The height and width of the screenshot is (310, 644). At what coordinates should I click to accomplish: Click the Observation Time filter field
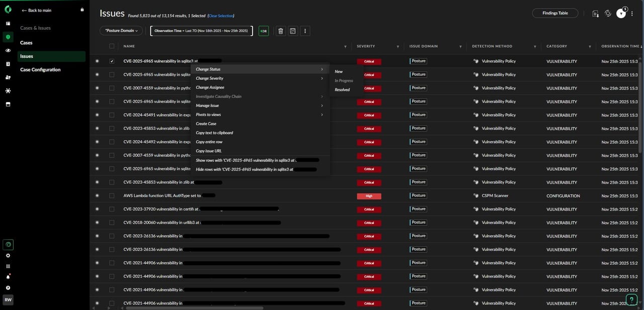click(201, 31)
